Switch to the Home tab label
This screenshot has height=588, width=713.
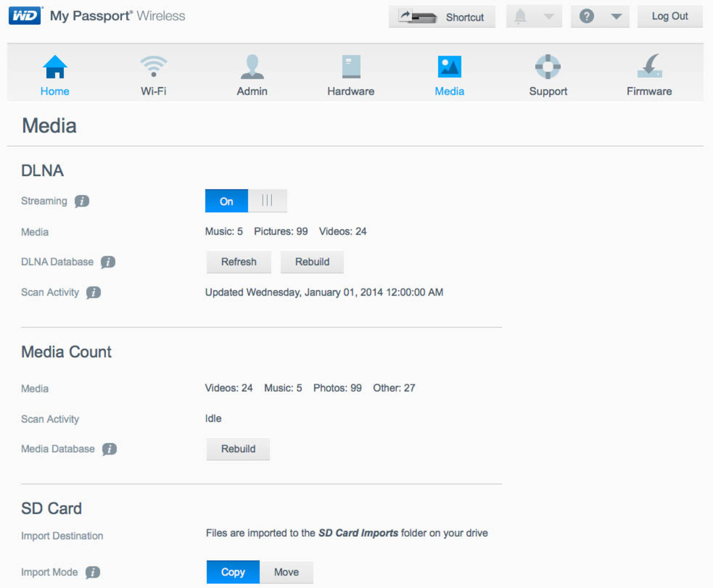[x=55, y=91]
